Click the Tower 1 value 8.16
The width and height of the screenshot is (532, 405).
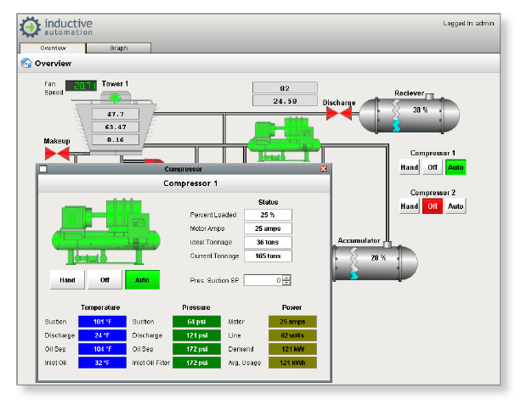(116, 139)
